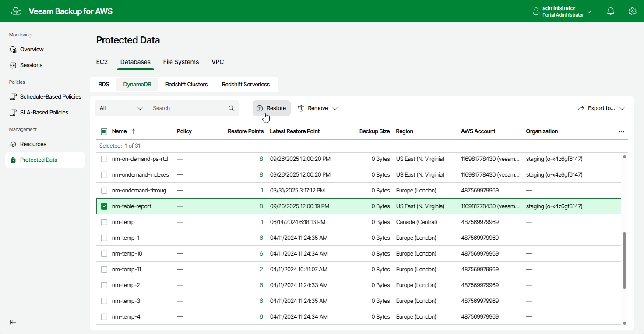Click the SLA-Based Policies icon
644x334 pixels.
[x=13, y=113]
